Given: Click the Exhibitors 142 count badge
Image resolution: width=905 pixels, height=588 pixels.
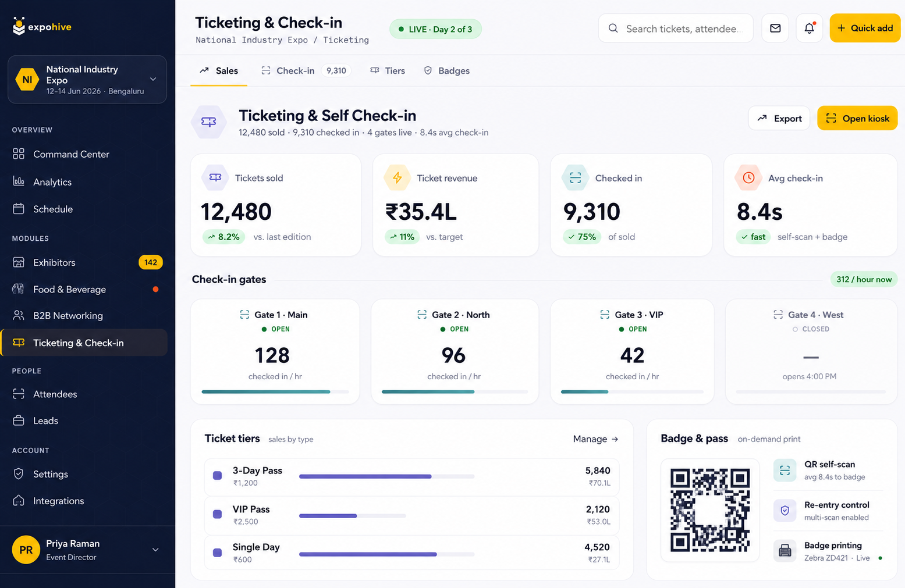Looking at the screenshot, I should 151,262.
